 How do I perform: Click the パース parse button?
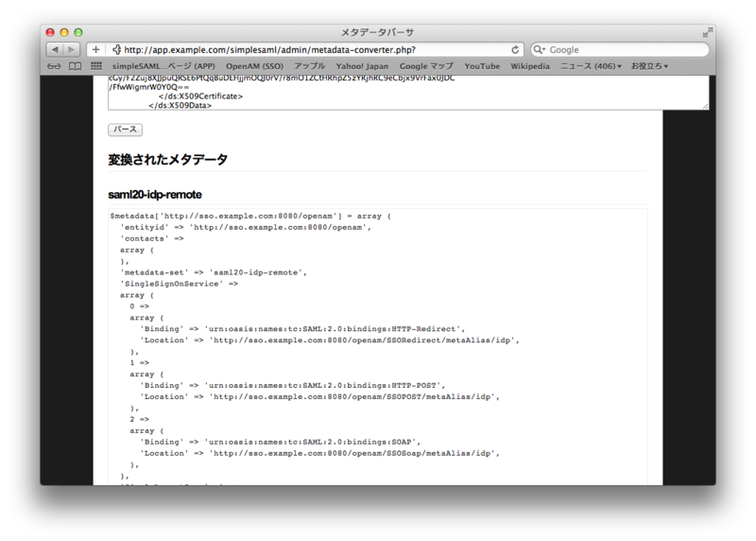click(126, 130)
